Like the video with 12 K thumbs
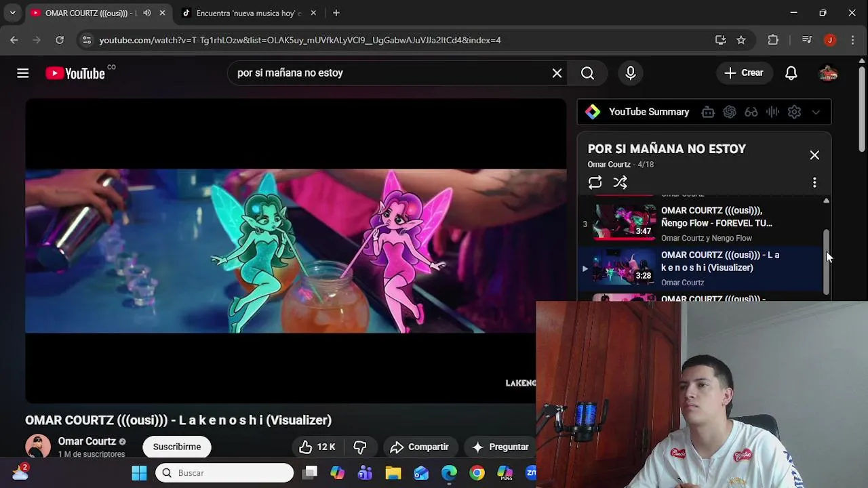This screenshot has height=488, width=868. pyautogui.click(x=317, y=447)
